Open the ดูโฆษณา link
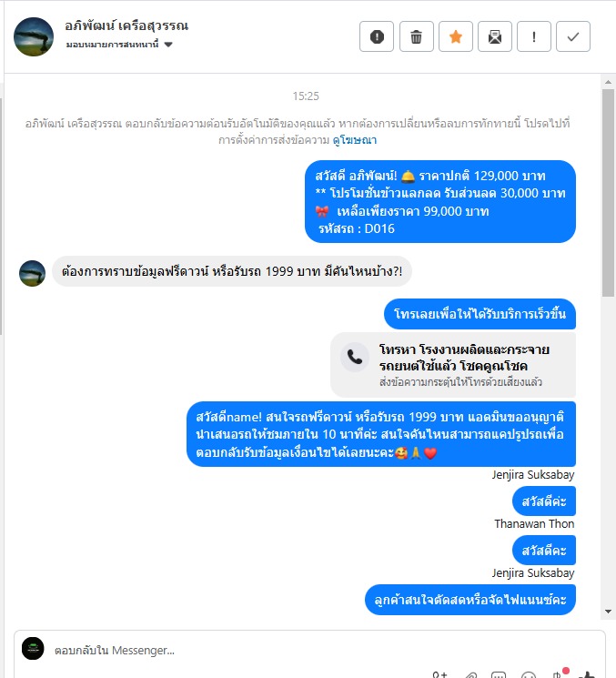 point(355,140)
